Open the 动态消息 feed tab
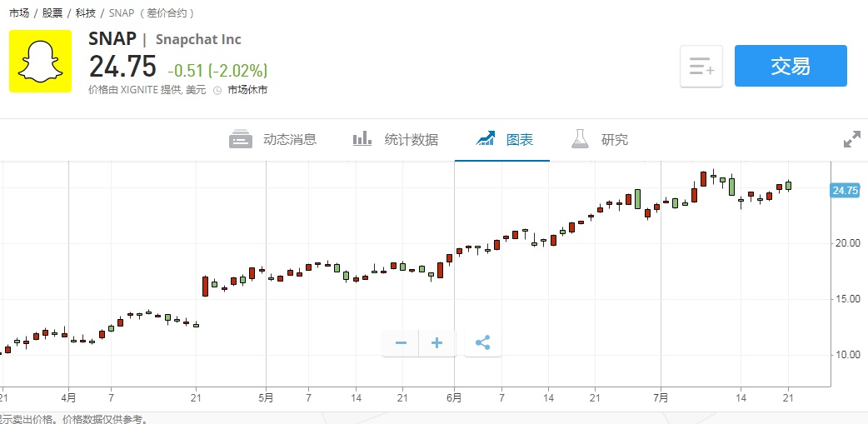Screen dimensions: 868x424 click(x=289, y=140)
